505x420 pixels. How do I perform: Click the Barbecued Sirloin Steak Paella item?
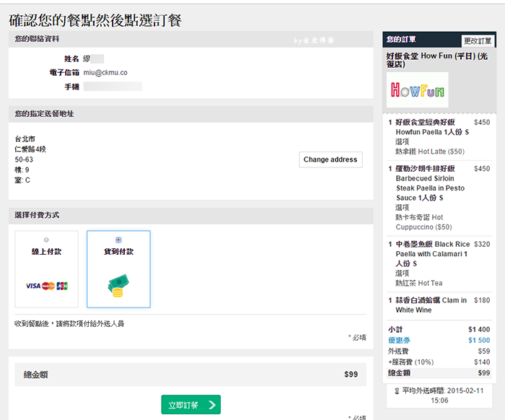tap(430, 183)
